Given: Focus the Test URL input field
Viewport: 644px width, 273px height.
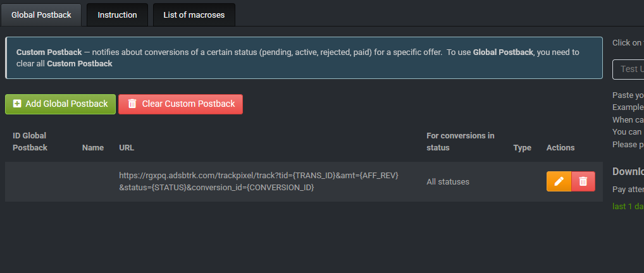Looking at the screenshot, I should tap(628, 69).
